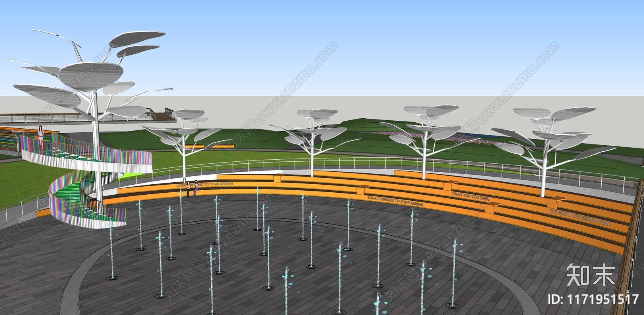
Task: Click the "THE GOOD LIFE BEGINS HERE" bench lettering
Action: [580, 217]
